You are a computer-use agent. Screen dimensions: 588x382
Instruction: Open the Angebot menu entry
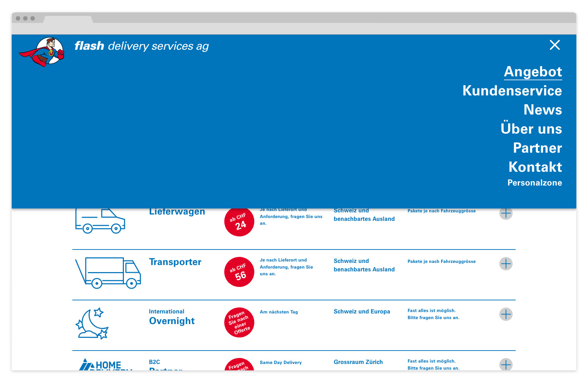pyautogui.click(x=533, y=72)
